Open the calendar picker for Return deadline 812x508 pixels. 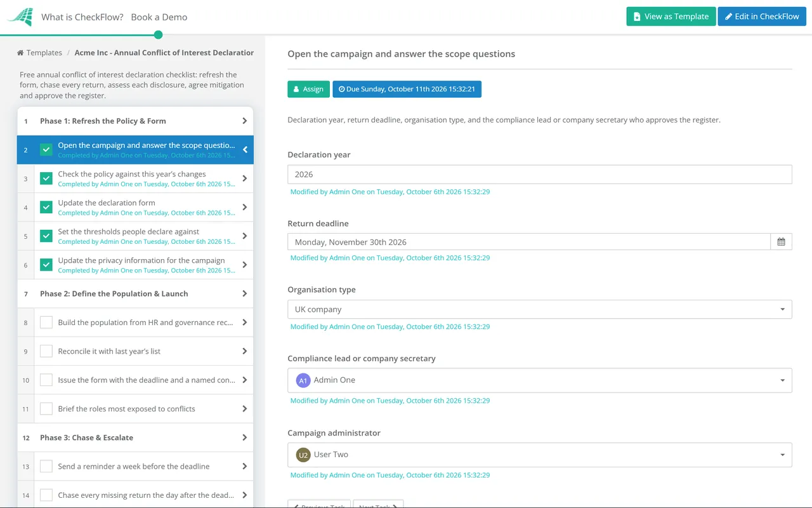(781, 242)
